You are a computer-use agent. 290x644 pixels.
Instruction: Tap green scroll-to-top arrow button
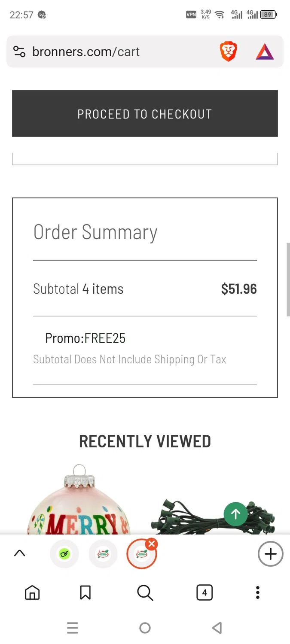click(x=235, y=513)
